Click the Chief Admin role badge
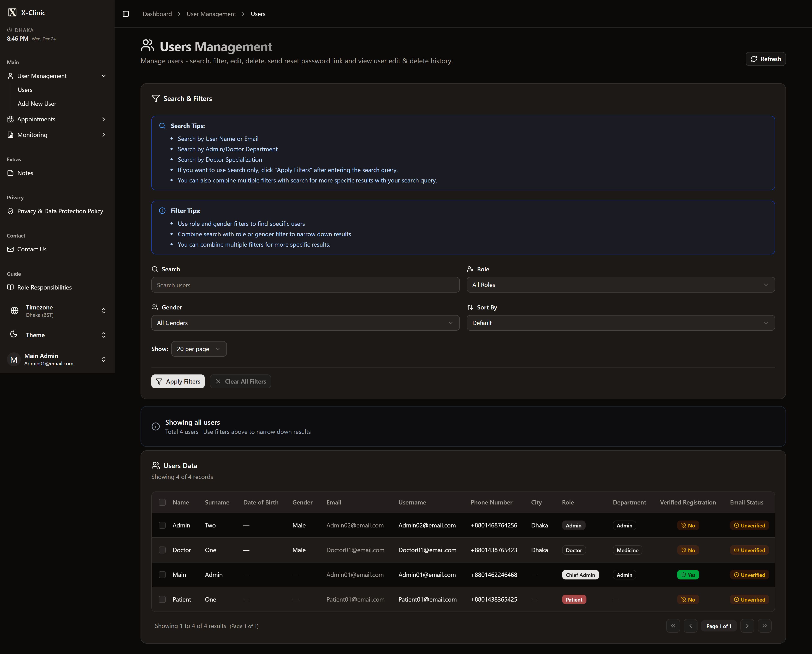Viewport: 812px width, 654px height. (x=580, y=575)
